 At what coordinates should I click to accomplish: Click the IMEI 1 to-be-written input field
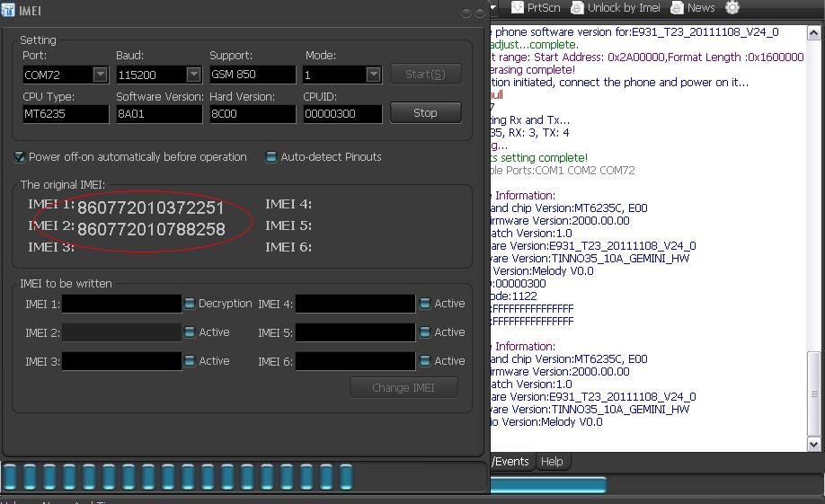pos(121,304)
